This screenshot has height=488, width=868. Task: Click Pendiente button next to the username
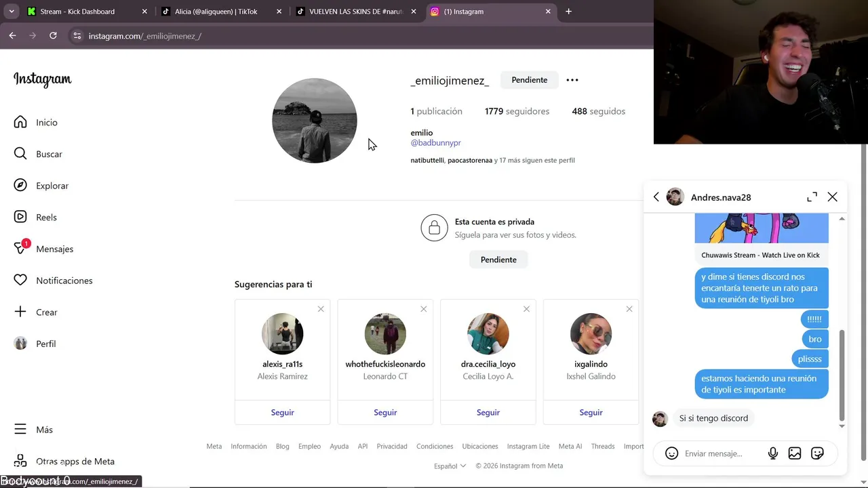click(530, 80)
